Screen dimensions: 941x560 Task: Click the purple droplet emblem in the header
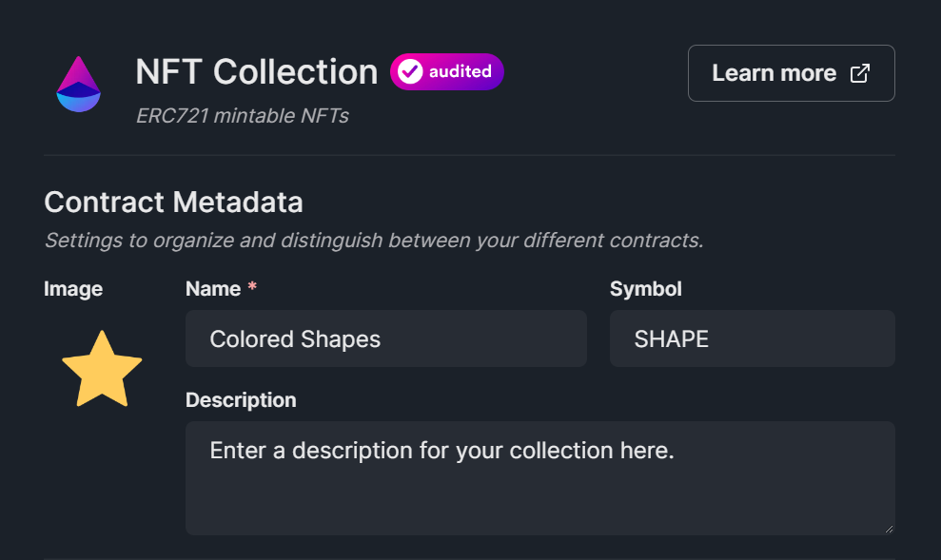pos(78,84)
